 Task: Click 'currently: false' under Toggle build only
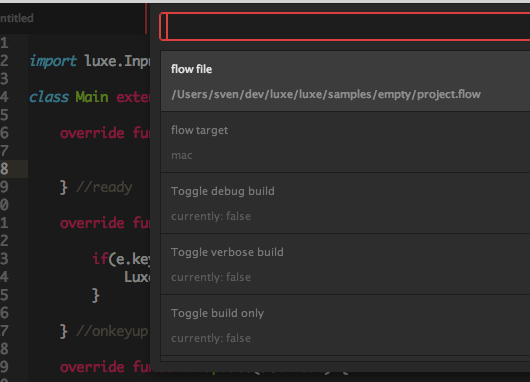tap(211, 338)
